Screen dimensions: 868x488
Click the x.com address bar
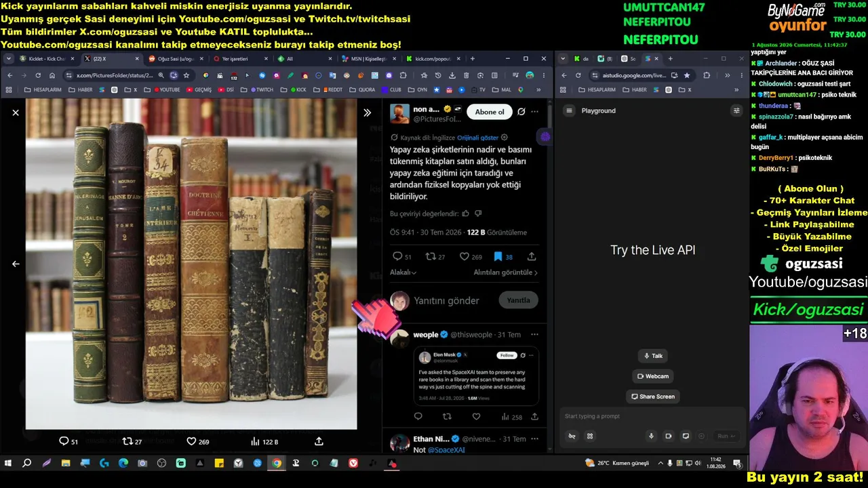(115, 75)
